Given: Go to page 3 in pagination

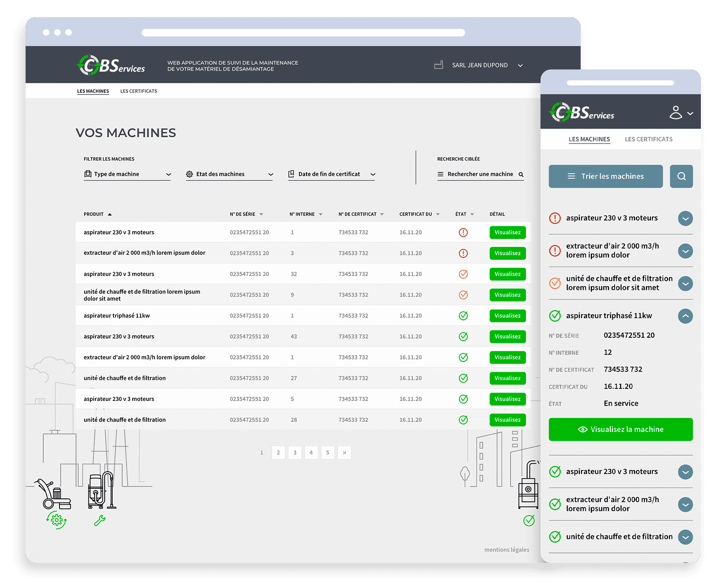Looking at the screenshot, I should 295,452.
